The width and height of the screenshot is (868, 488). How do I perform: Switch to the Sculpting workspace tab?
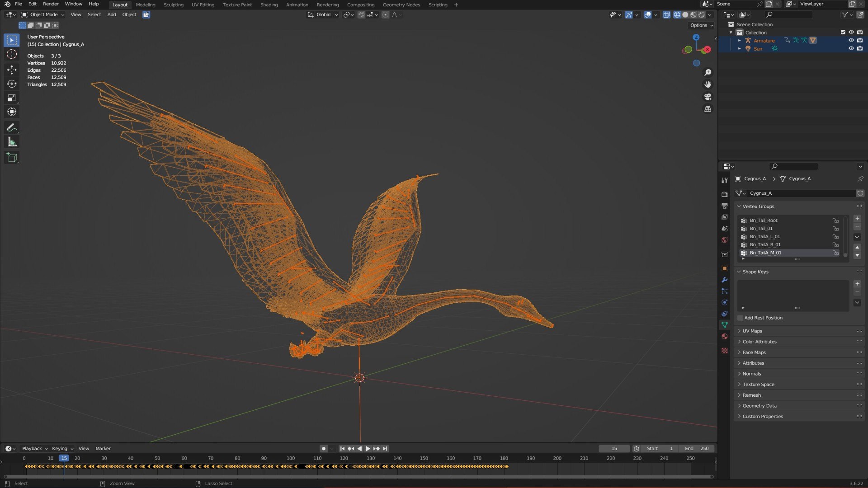coord(173,5)
